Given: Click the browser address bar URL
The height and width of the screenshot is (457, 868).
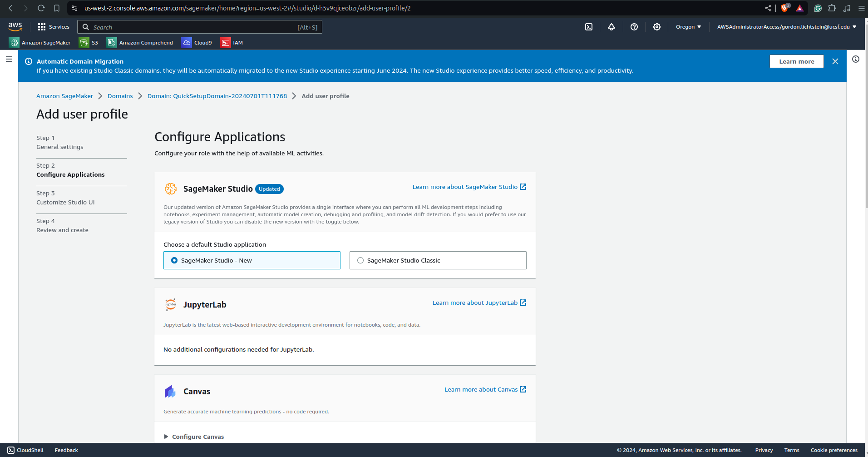Looking at the screenshot, I should [247, 8].
